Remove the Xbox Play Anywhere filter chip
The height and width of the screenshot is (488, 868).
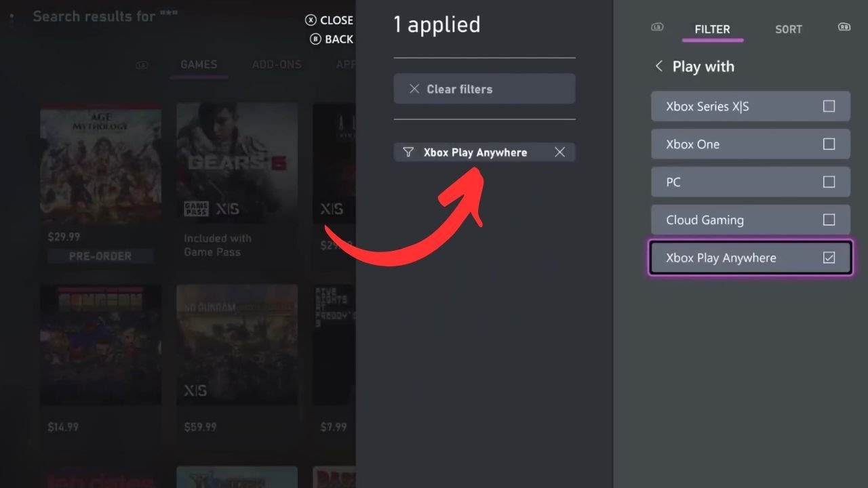pos(559,152)
